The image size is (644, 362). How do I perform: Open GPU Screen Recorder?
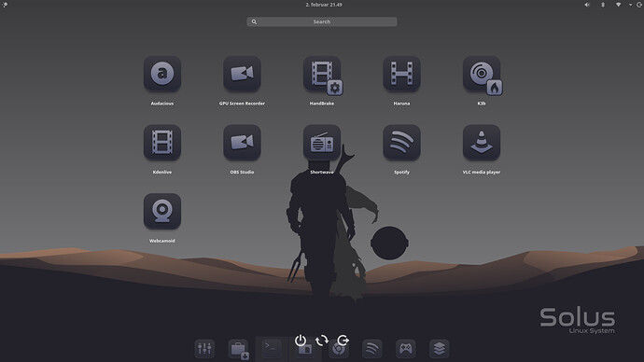coord(242,74)
